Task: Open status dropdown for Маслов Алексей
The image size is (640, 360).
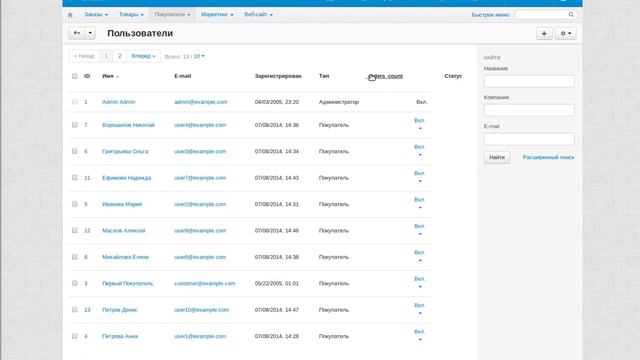Action: point(420,229)
